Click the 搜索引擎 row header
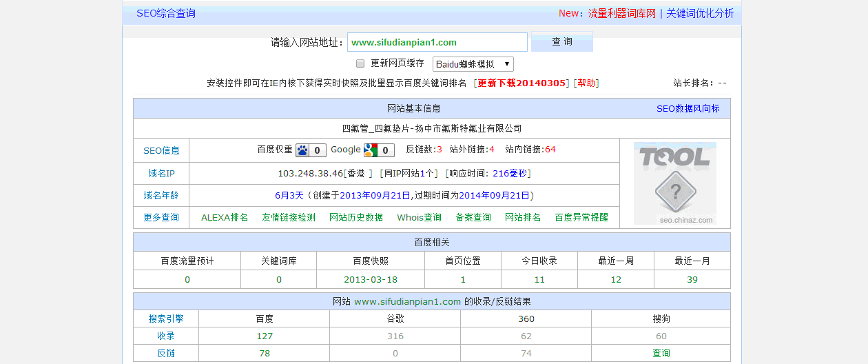Image resolution: width=868 pixels, height=364 pixels. click(x=166, y=318)
